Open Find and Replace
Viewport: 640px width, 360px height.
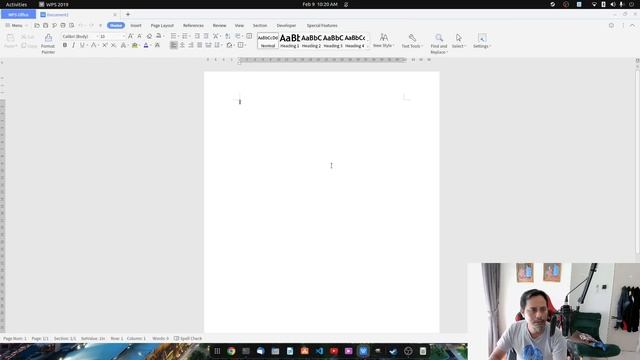point(439,43)
